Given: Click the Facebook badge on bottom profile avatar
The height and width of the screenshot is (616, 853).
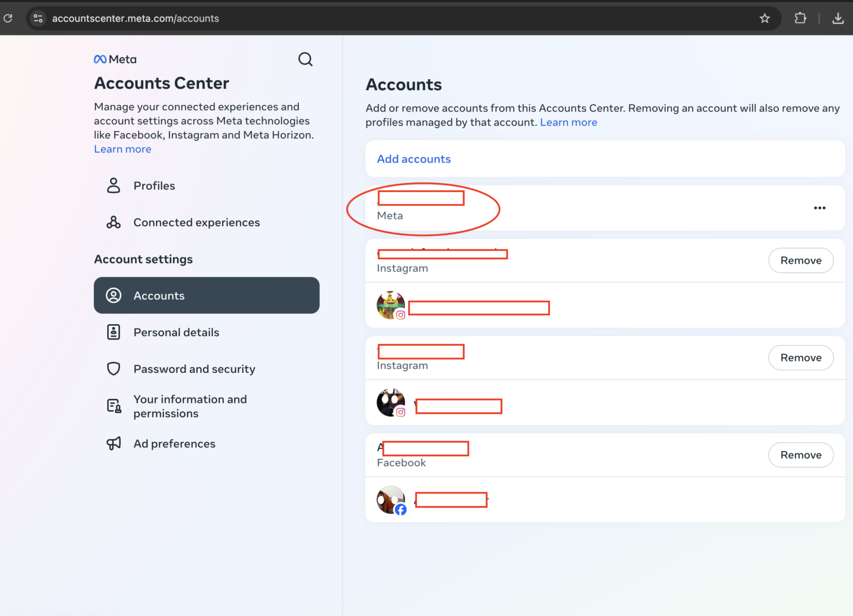Looking at the screenshot, I should [401, 509].
